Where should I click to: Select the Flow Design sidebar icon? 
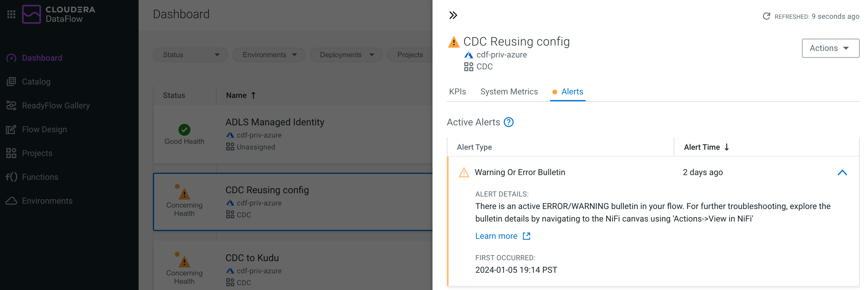coord(11,129)
